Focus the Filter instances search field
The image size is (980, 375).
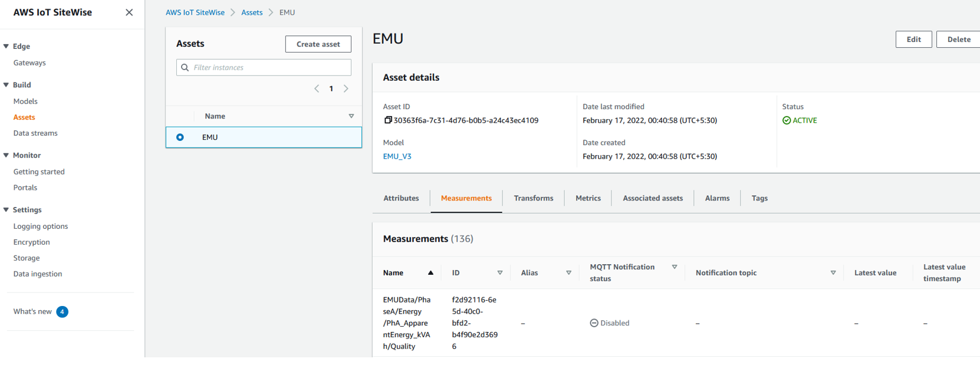(264, 68)
